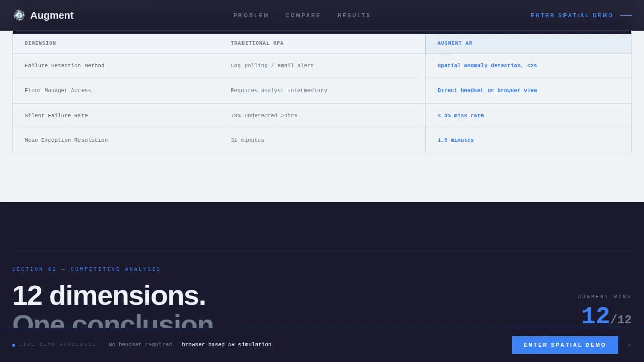
Task: Click the Silent Failure Rate row label
Action: click(x=56, y=116)
